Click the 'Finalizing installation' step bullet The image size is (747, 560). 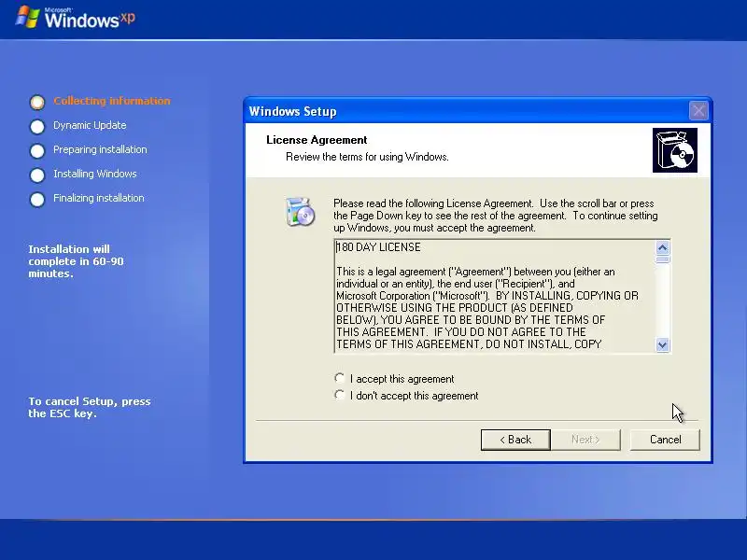(x=37, y=199)
